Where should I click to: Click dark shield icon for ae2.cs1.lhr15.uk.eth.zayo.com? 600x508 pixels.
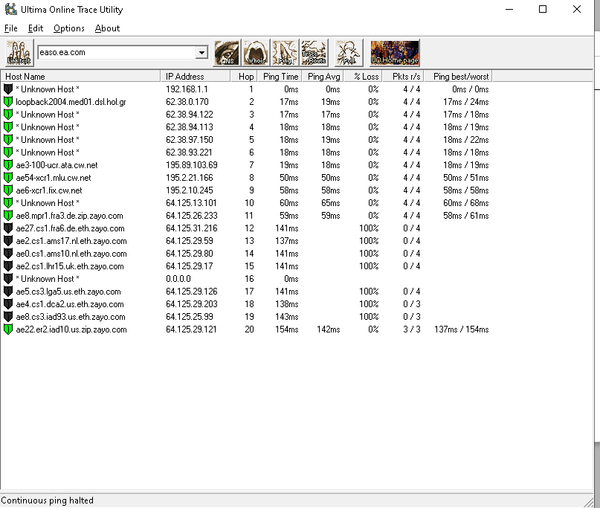click(8, 266)
